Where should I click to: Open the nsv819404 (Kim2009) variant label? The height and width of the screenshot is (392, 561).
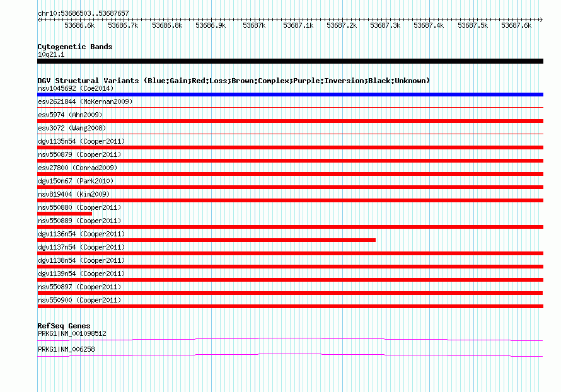74,194
